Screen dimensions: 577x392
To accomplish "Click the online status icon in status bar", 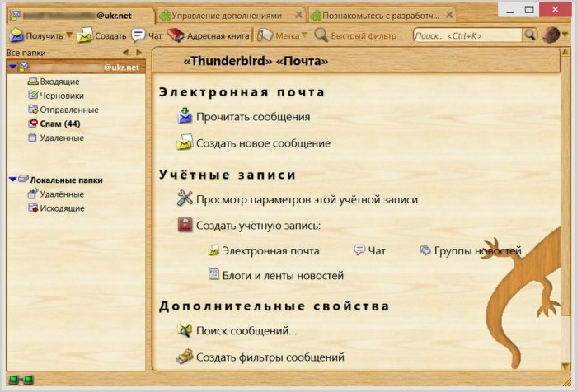I will click(21, 379).
